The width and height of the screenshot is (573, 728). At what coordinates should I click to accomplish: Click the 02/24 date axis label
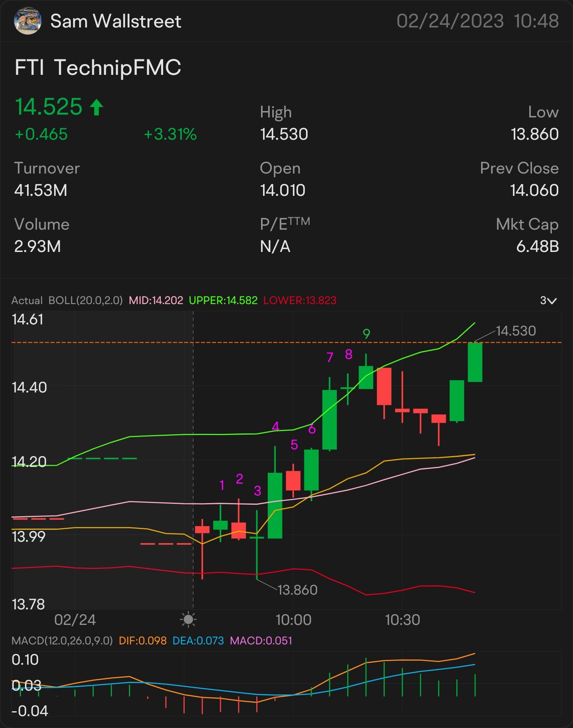click(75, 620)
